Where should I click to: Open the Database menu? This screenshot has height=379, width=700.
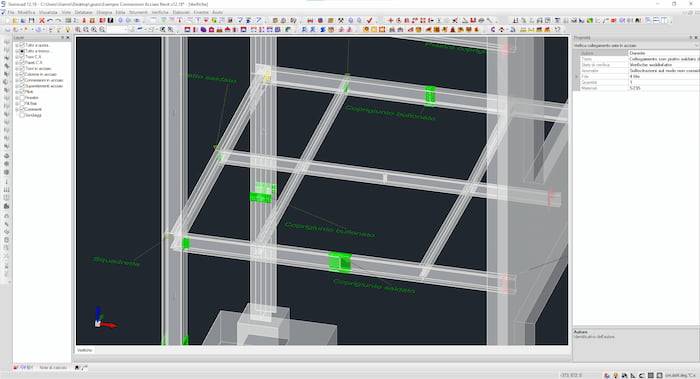[83, 12]
